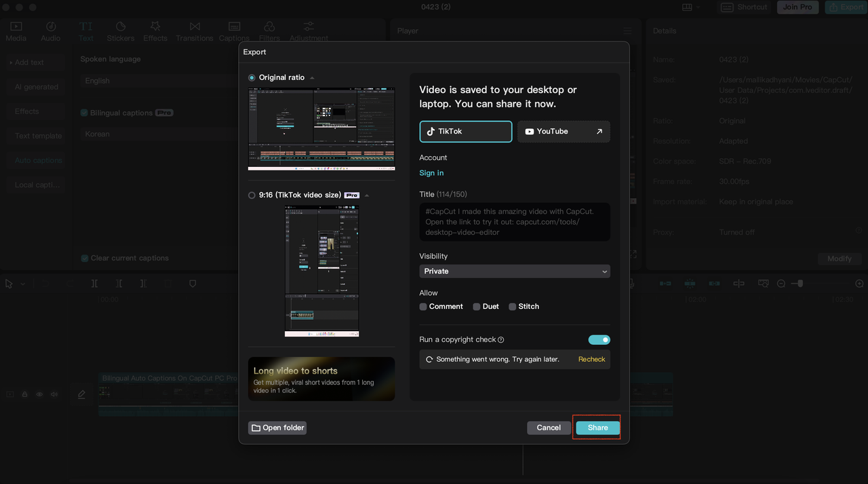868x484 pixels.
Task: Click the preview axis icon
Action: point(738,283)
